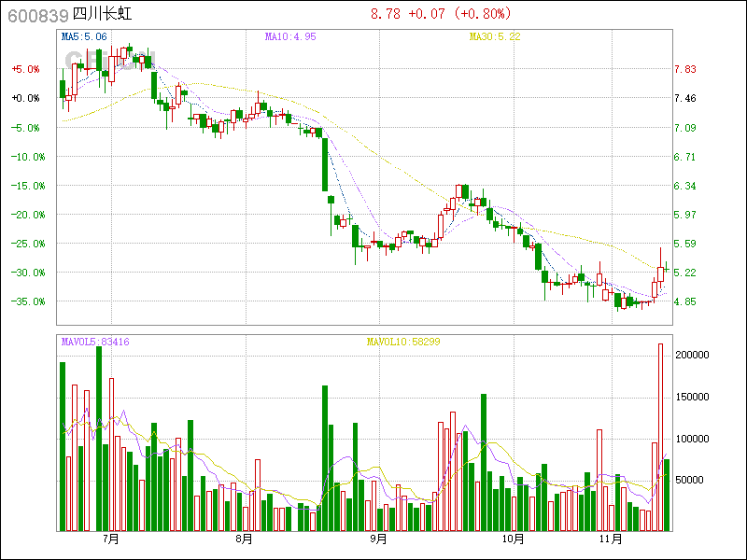Viewport: 747px width, 560px height.
Task: Click the MA30:5.22 indicator label
Action: [495, 37]
